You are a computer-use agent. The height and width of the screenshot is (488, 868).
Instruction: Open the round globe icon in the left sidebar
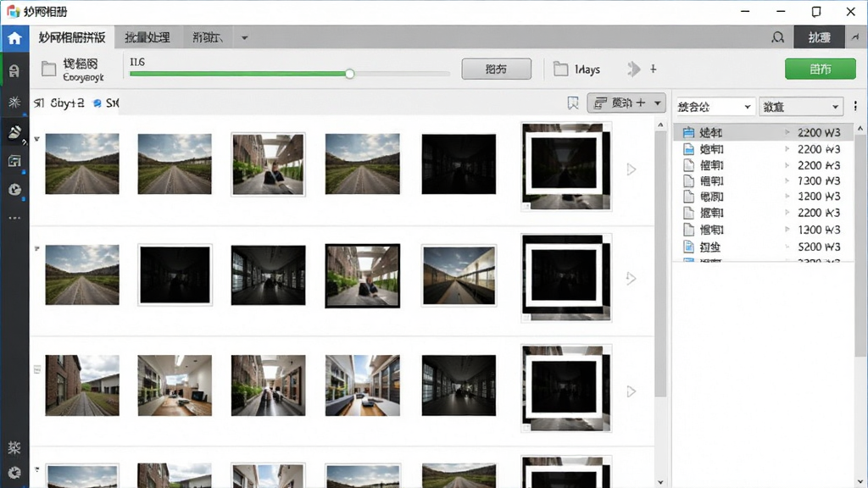(x=14, y=190)
